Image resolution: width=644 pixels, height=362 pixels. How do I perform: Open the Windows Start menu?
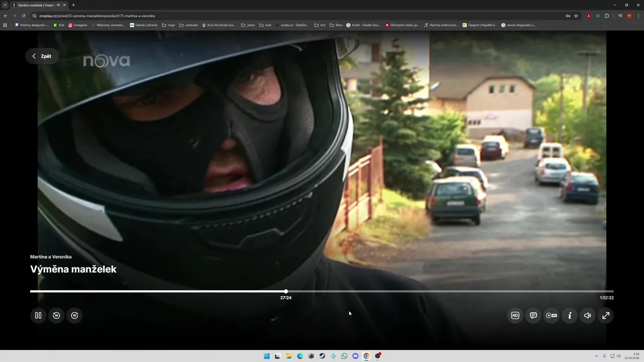[x=267, y=356]
